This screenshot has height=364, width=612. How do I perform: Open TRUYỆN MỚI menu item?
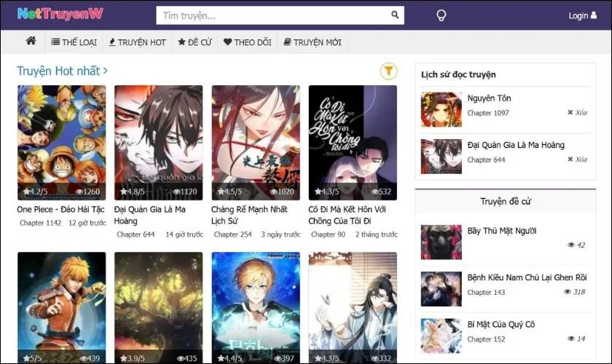[313, 42]
